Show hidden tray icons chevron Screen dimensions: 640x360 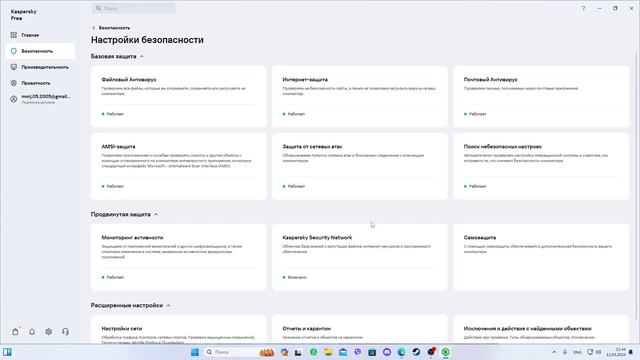click(554, 352)
